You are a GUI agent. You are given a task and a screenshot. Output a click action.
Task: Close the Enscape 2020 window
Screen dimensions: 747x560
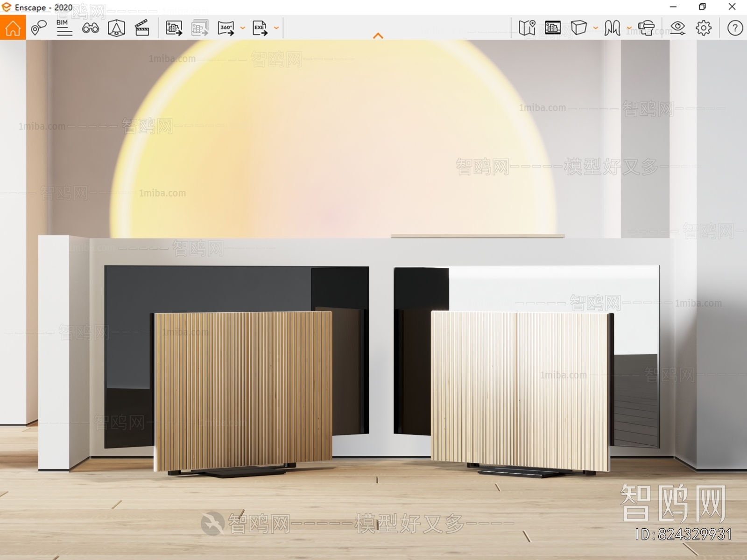[732, 7]
